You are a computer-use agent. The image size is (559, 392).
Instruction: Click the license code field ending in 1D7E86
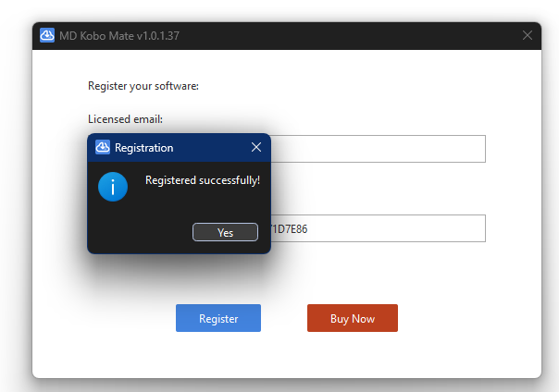[x=378, y=228]
